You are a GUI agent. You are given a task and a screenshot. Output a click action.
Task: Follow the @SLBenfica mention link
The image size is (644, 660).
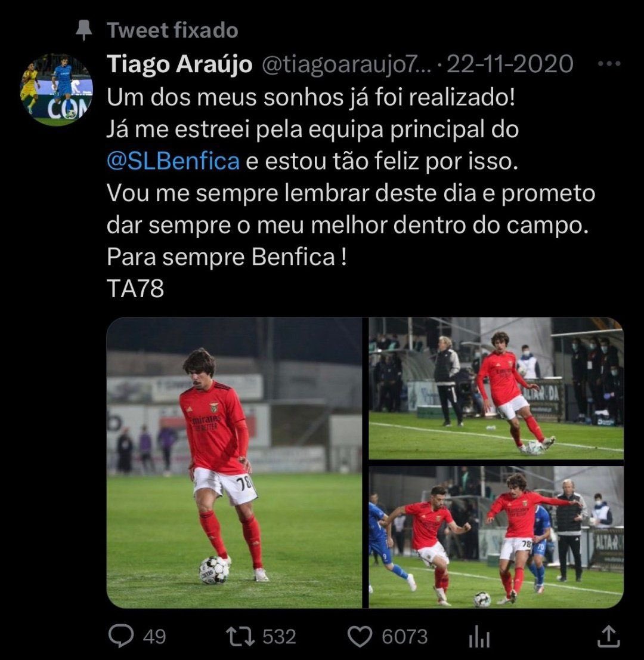coord(174,162)
